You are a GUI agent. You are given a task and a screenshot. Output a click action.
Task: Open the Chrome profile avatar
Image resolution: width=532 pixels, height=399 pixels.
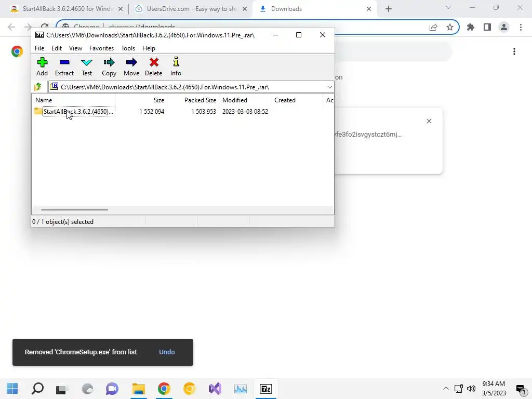pos(504,27)
